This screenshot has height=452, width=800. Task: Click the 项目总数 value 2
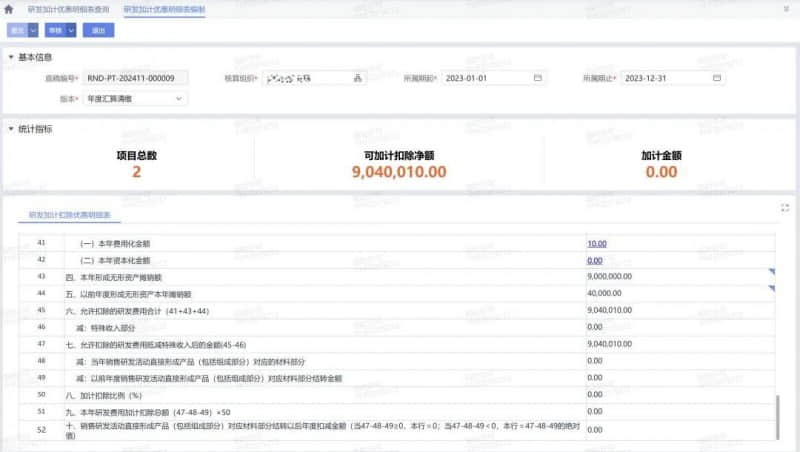click(136, 172)
